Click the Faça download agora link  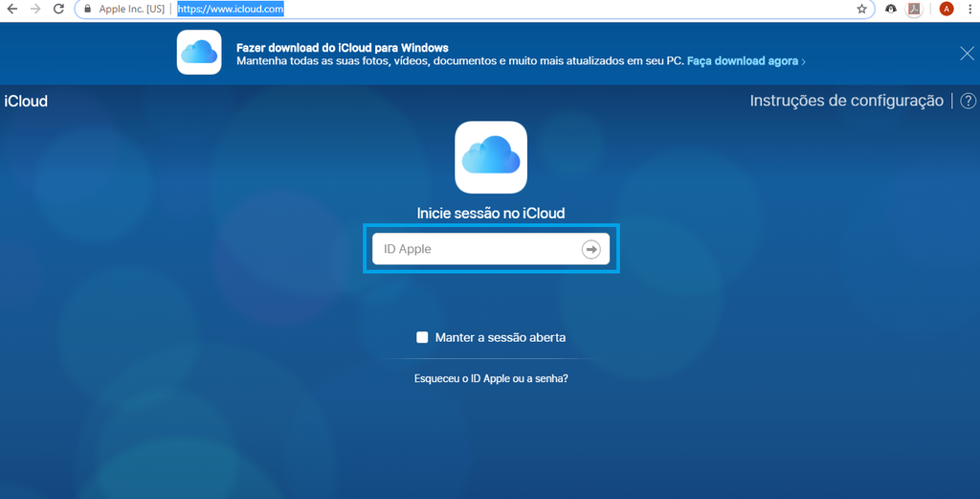click(x=746, y=61)
